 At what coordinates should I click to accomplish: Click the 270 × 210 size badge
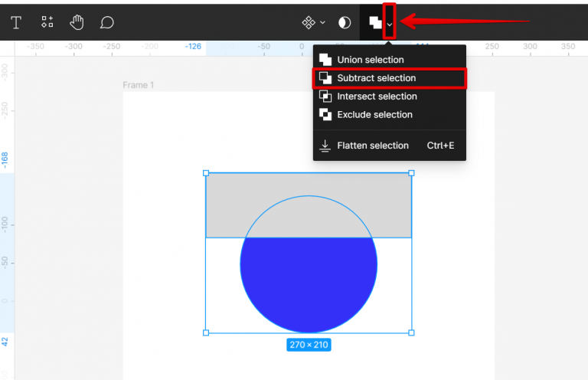point(309,345)
